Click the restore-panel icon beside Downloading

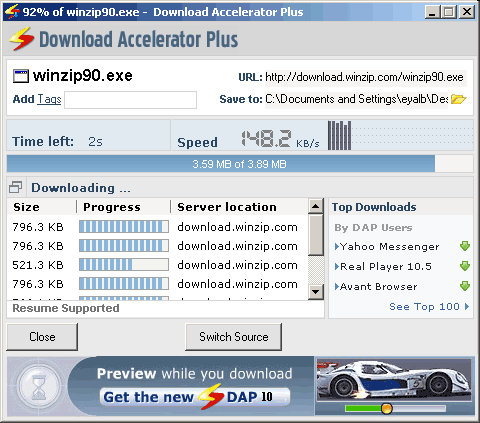[15, 187]
